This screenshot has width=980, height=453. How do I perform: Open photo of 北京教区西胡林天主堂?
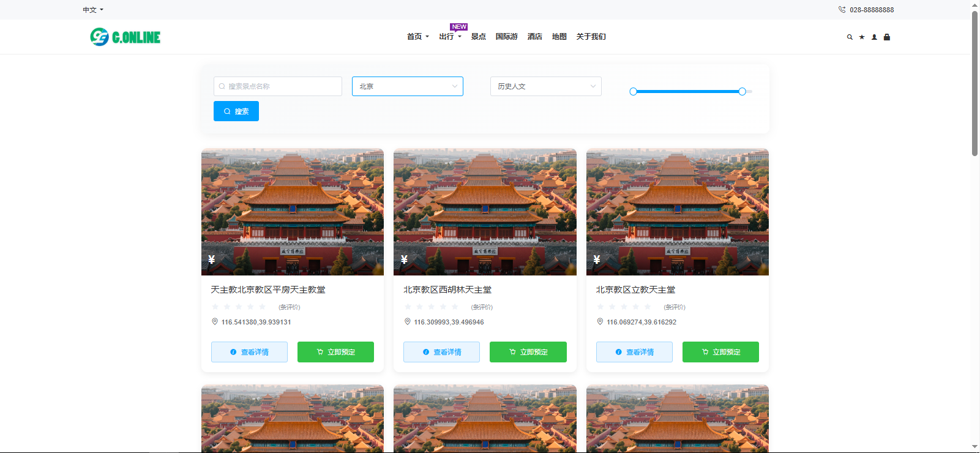click(485, 212)
